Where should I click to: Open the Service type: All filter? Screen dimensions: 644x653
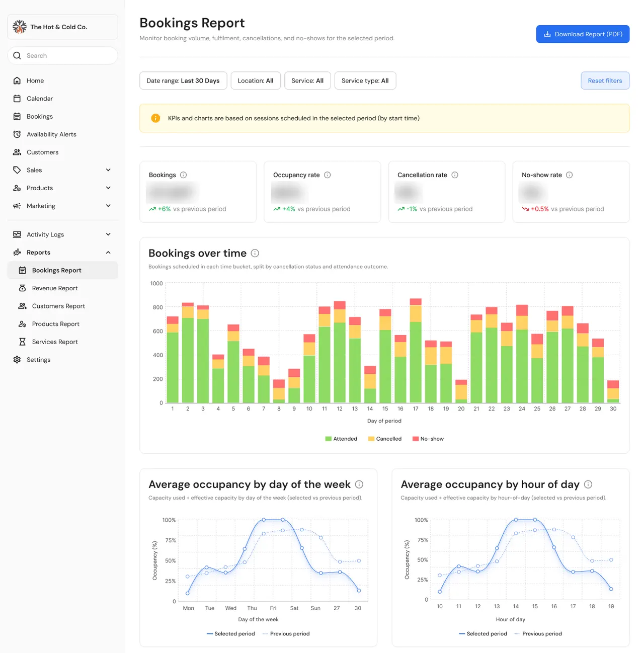click(x=365, y=80)
